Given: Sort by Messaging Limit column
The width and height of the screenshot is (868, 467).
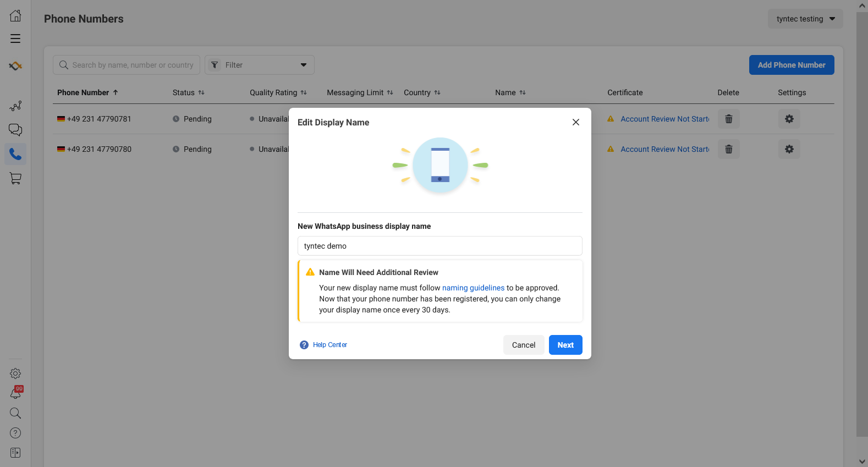Looking at the screenshot, I should coord(360,92).
